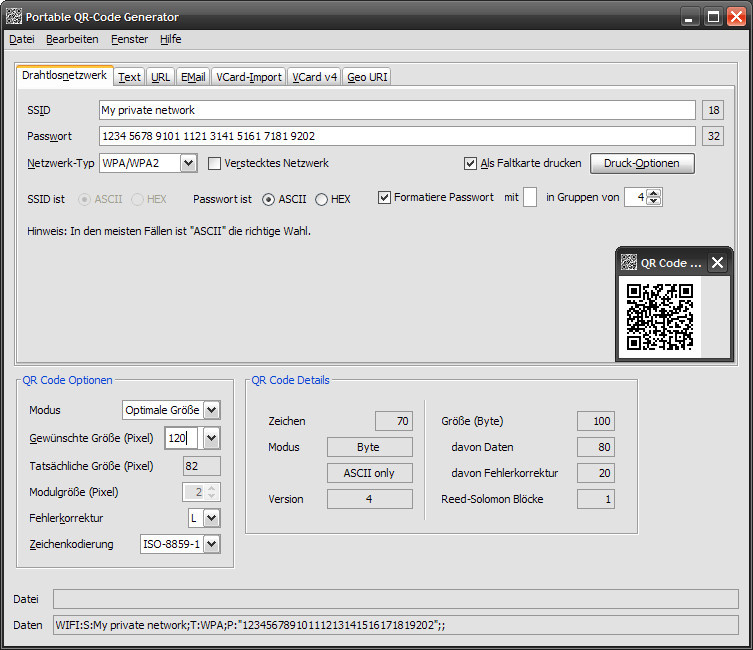Enable the Verstecktes Netzwerk checkbox
The image size is (753, 650).
tap(214, 163)
